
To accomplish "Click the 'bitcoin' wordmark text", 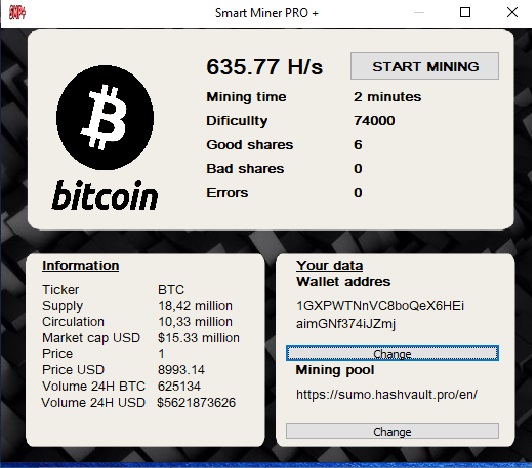I will click(105, 195).
